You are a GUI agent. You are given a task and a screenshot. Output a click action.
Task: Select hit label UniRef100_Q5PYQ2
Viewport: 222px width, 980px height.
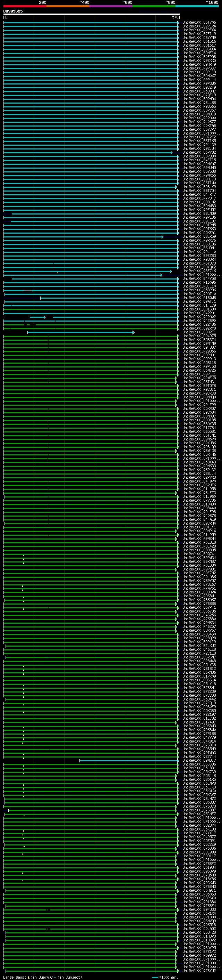click(199, 153)
